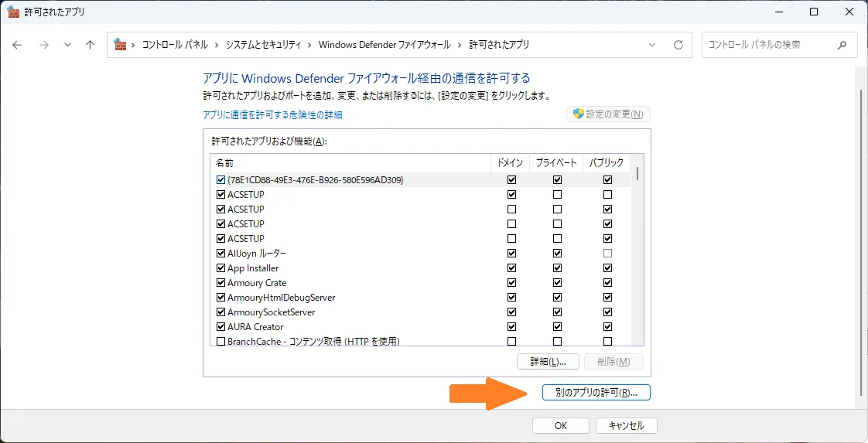This screenshot has width=868, height=443.
Task: Click the パブリック column header
Action: click(607, 162)
